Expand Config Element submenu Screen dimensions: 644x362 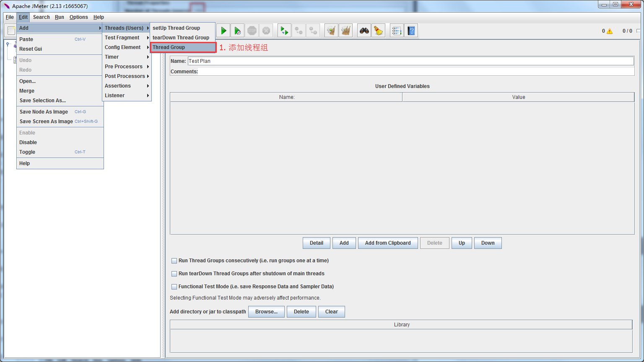[127, 47]
